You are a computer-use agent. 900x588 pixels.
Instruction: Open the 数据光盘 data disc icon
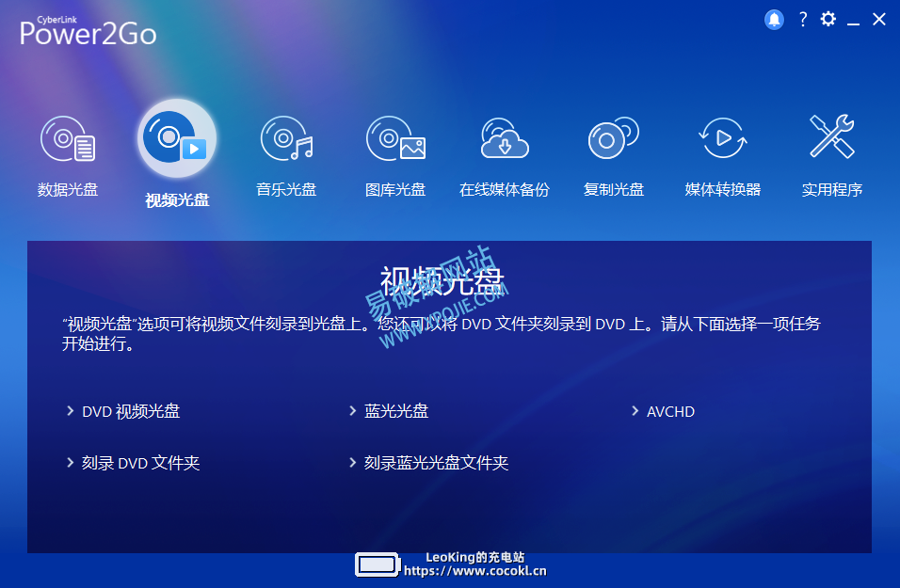click(68, 139)
